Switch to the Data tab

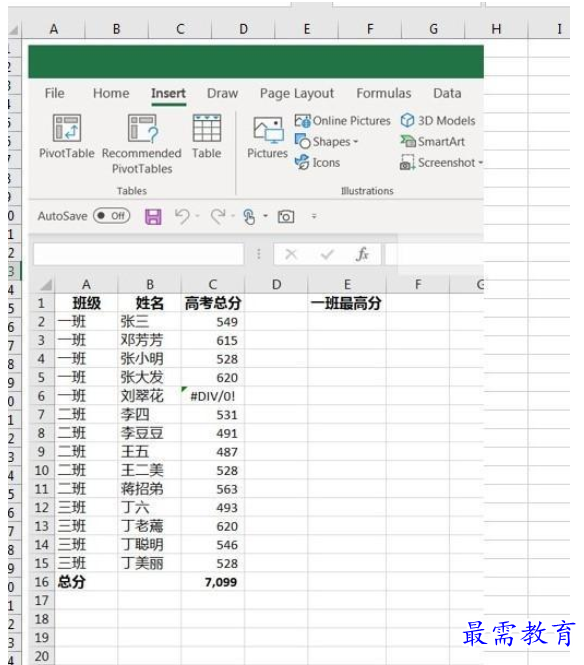click(447, 93)
